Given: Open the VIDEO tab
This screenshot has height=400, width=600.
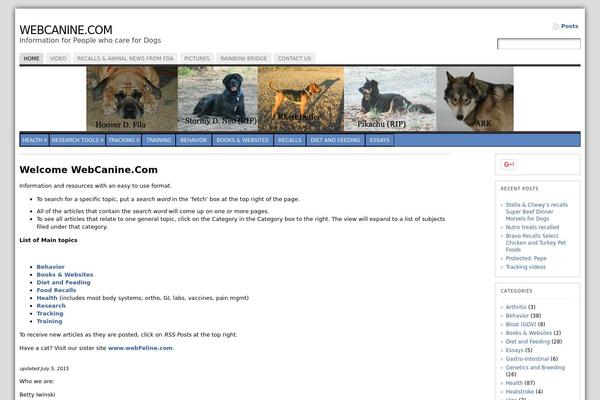Looking at the screenshot, I should pyautogui.click(x=58, y=59).
